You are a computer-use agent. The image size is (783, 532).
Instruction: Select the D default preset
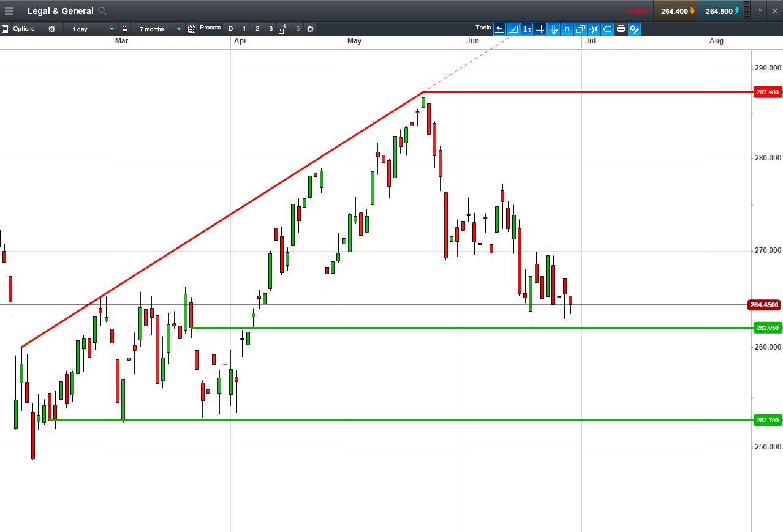(231, 29)
